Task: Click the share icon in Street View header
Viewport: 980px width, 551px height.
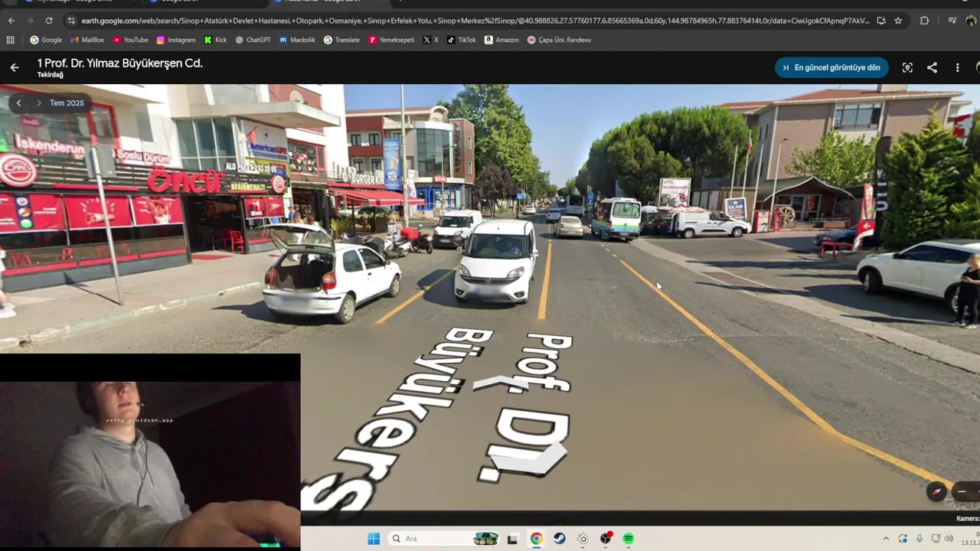Action: 932,67
